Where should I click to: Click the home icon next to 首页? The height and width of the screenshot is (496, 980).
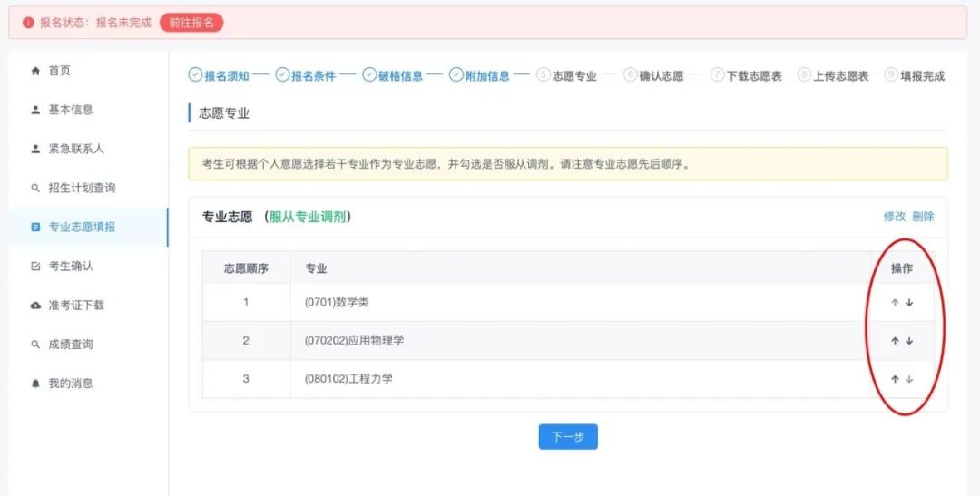click(x=35, y=71)
